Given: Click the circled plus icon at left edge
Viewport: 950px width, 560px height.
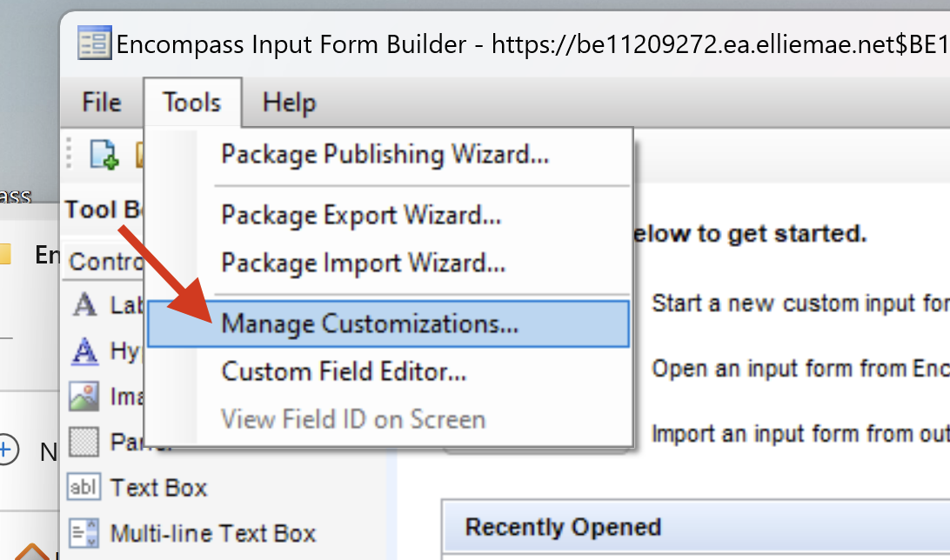Looking at the screenshot, I should click(x=7, y=450).
